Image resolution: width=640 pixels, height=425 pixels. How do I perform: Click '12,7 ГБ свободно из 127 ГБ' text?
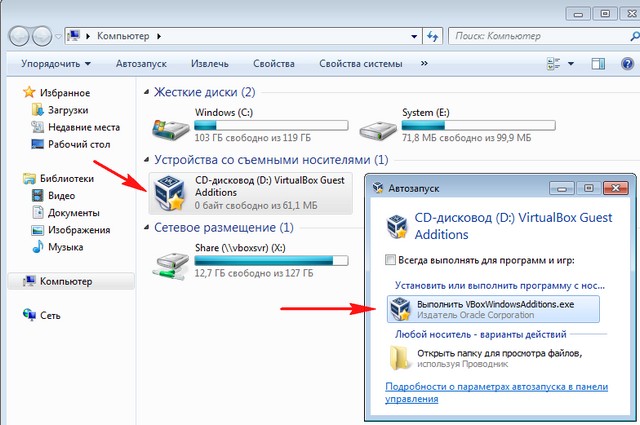(254, 273)
